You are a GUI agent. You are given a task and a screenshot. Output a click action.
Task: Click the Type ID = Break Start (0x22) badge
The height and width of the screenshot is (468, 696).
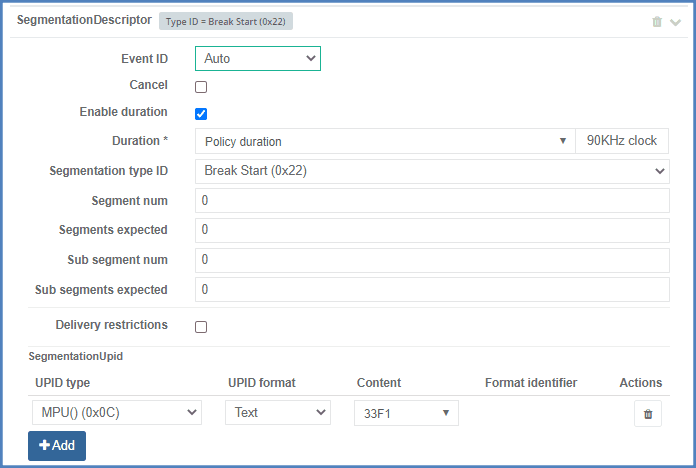(226, 21)
